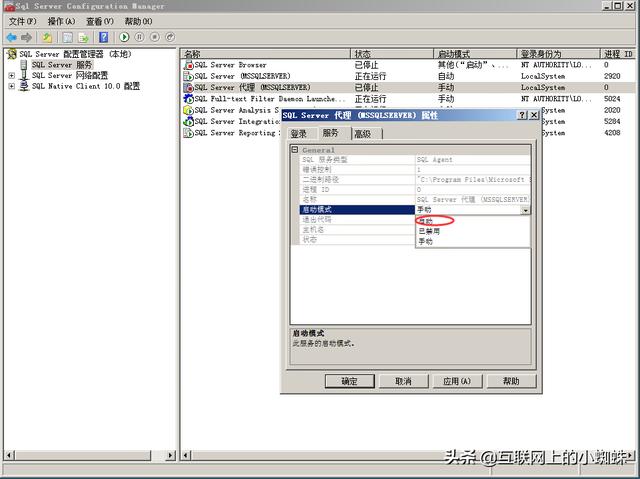
Task: Open the 查看(V) menu
Action: coord(100,21)
